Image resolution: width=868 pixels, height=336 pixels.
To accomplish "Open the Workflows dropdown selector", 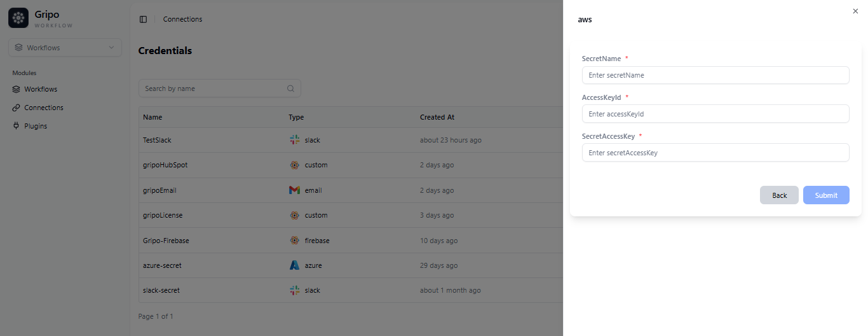I will 65,48.
